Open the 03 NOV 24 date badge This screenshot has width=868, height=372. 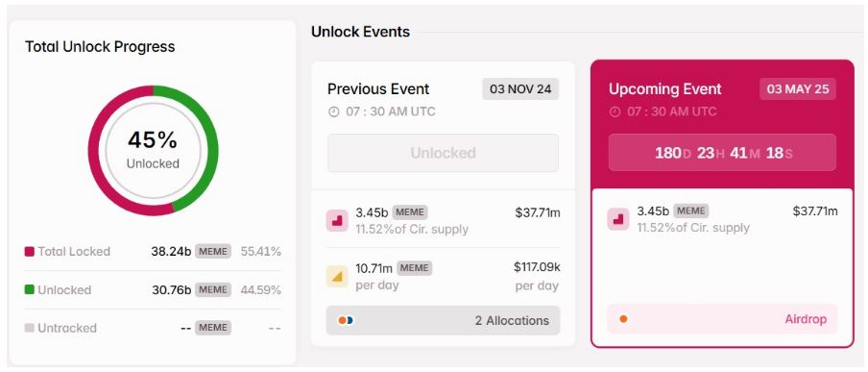520,89
